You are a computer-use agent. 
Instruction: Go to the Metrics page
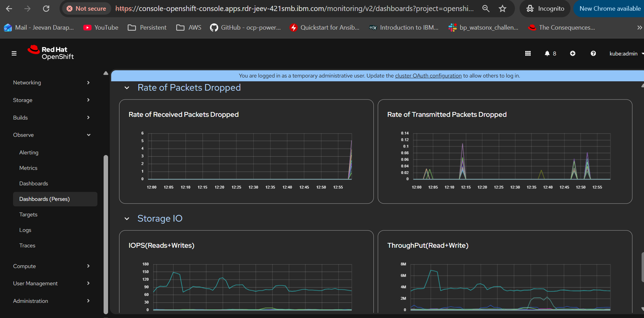[x=28, y=168]
